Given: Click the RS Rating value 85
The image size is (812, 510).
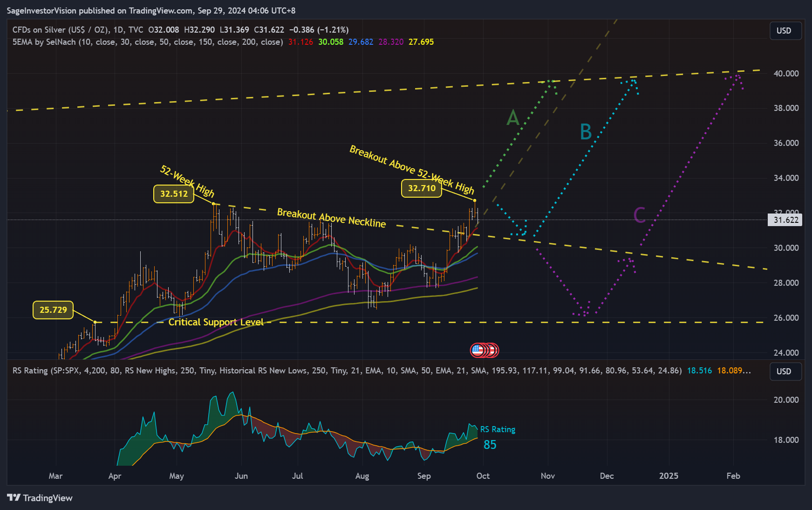Looking at the screenshot, I should [490, 445].
